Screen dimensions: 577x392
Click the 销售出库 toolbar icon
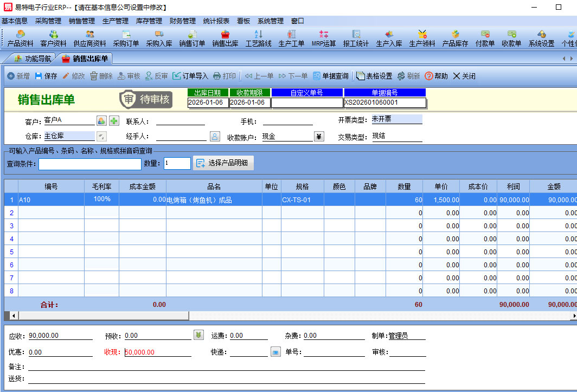click(225, 38)
